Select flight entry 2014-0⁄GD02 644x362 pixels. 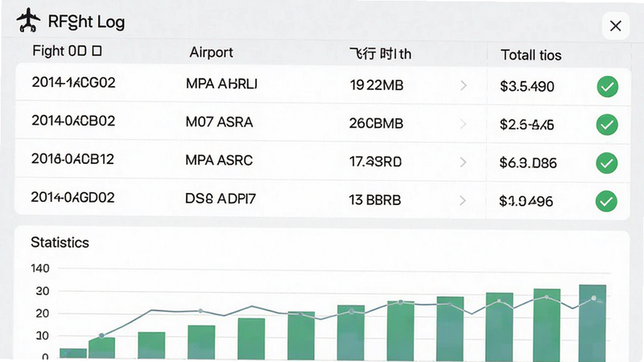(72, 197)
